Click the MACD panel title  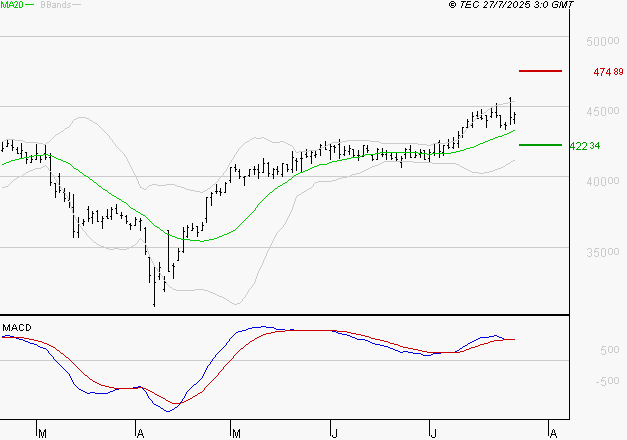click(17, 328)
